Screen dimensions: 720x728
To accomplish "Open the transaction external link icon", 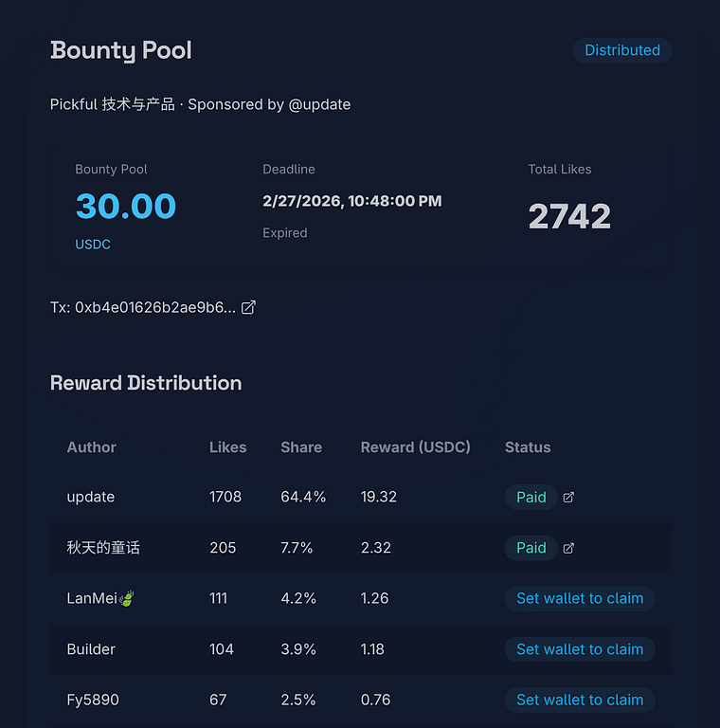I will [248, 307].
